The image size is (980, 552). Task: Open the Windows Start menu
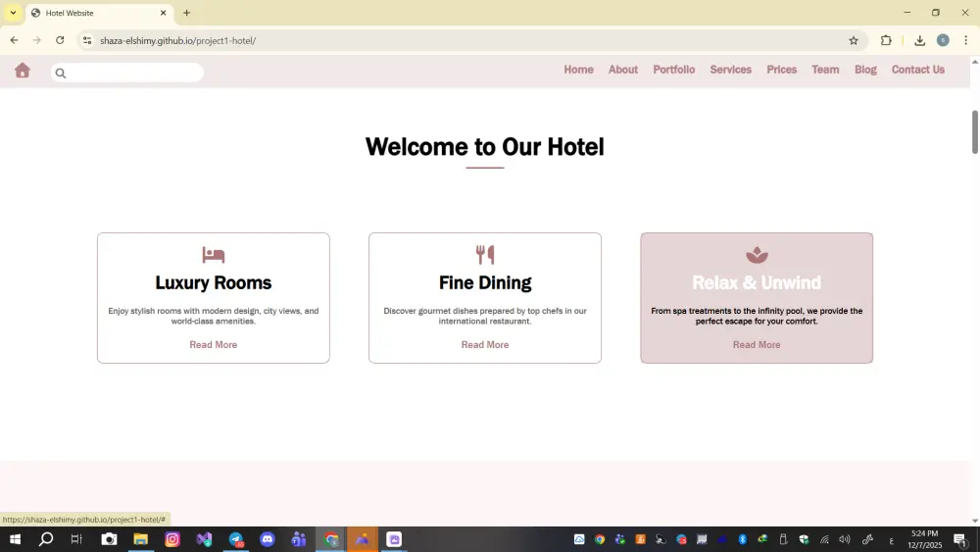15,539
